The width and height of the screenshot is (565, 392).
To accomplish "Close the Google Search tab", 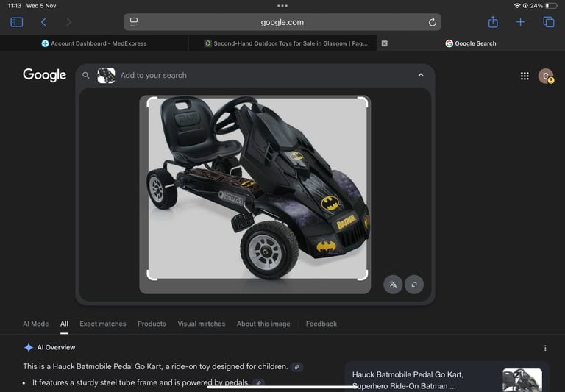I will (385, 43).
